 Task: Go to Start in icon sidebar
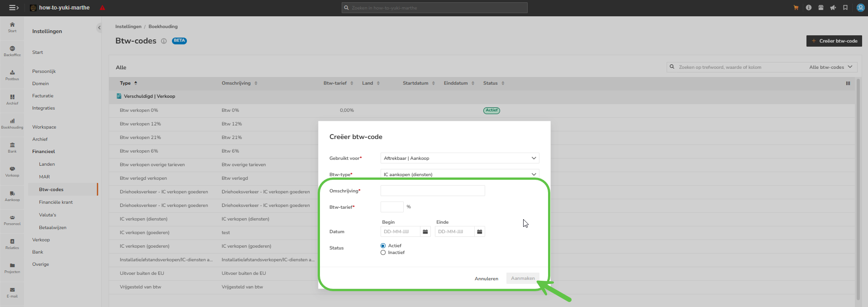[12, 27]
